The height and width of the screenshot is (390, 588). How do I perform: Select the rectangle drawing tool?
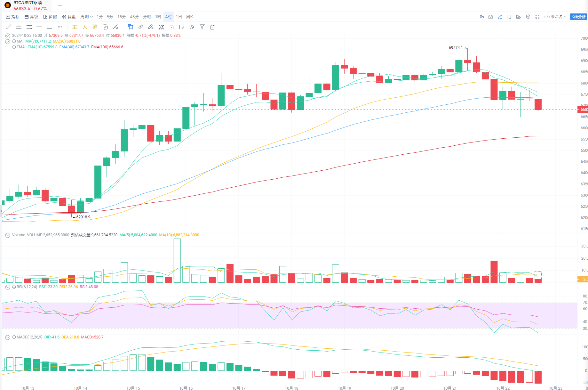point(50,27)
